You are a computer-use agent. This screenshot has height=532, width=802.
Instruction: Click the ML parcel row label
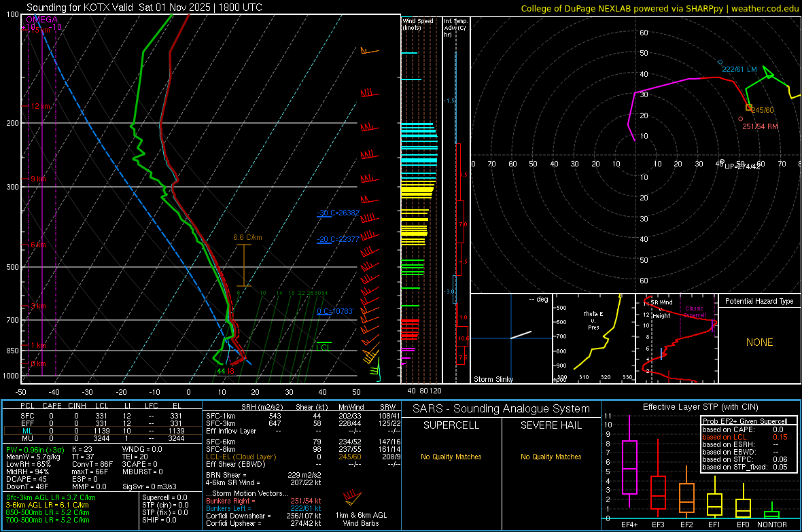[27, 431]
